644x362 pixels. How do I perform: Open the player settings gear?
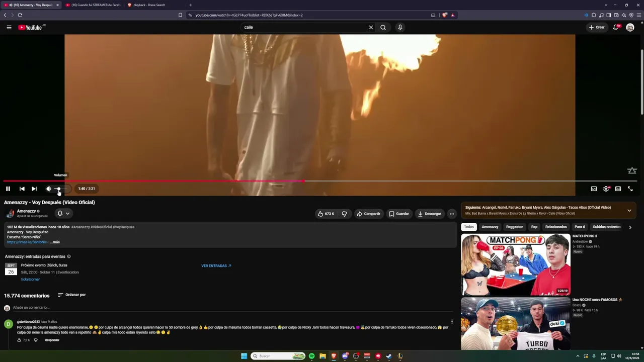(606, 189)
